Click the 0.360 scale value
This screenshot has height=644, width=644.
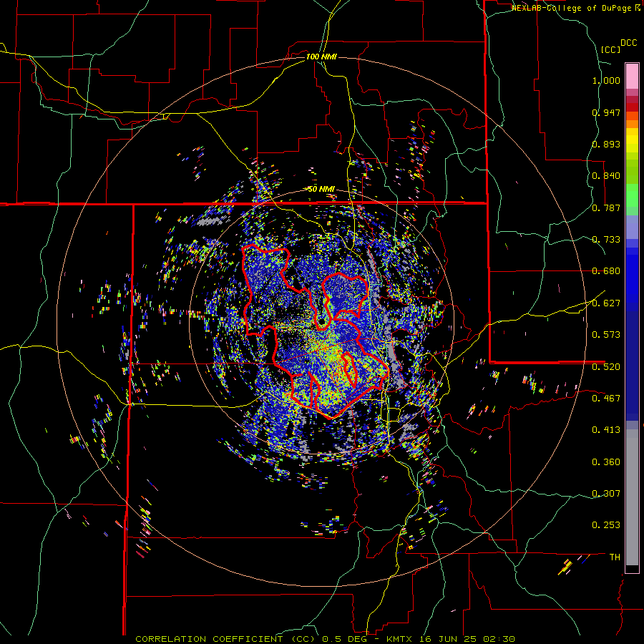pos(606,462)
